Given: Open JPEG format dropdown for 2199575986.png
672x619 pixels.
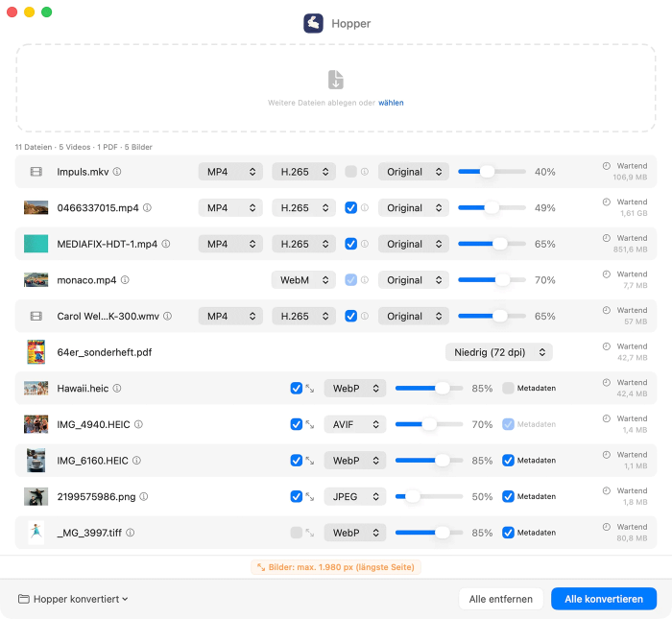Looking at the screenshot, I should click(355, 496).
